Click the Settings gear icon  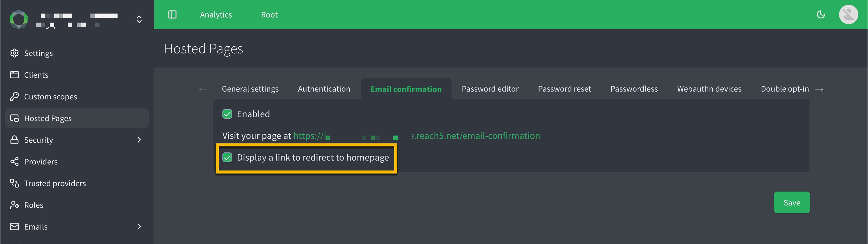pyautogui.click(x=14, y=53)
